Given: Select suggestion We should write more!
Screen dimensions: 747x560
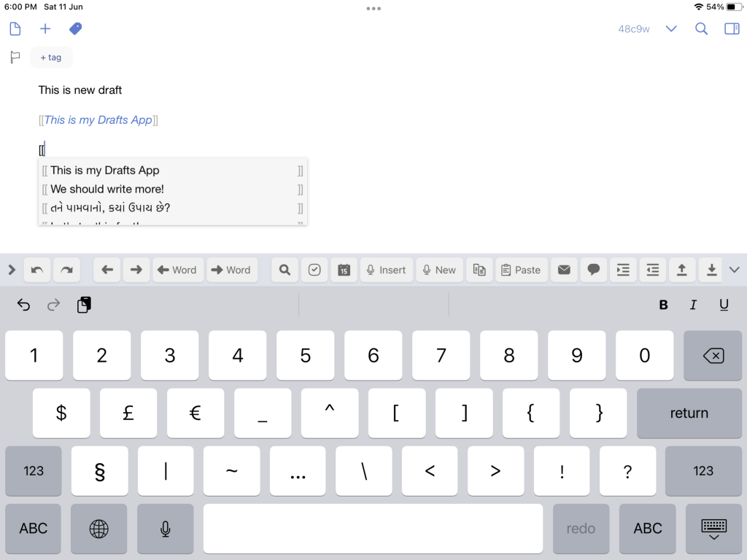Looking at the screenshot, I should (172, 189).
